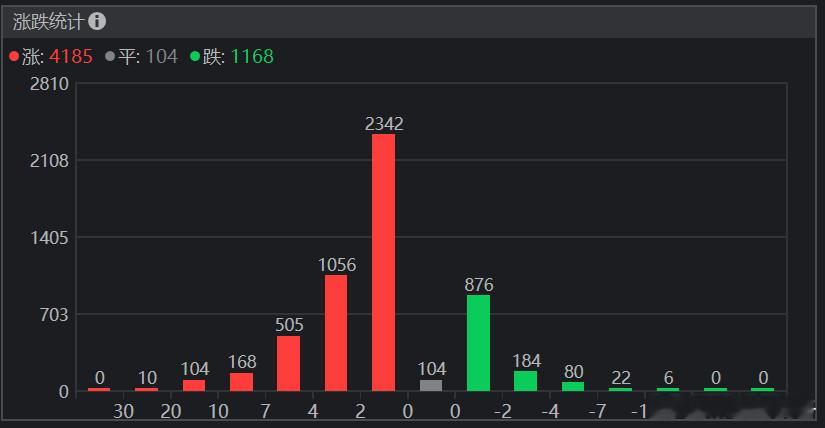Click the y-axis label 703

click(54, 315)
